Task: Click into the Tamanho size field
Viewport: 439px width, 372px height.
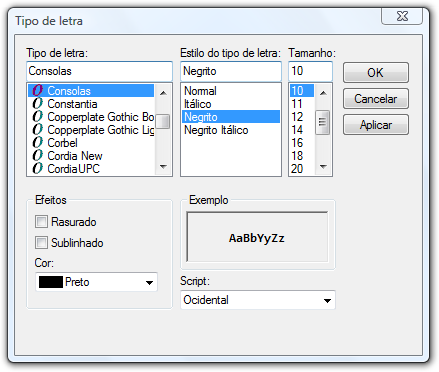Action: click(x=310, y=71)
